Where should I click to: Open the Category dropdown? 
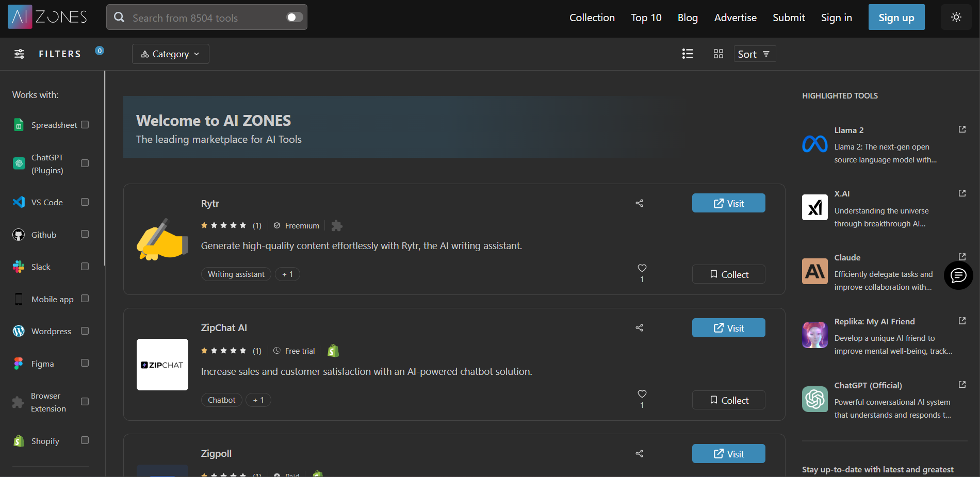[171, 54]
